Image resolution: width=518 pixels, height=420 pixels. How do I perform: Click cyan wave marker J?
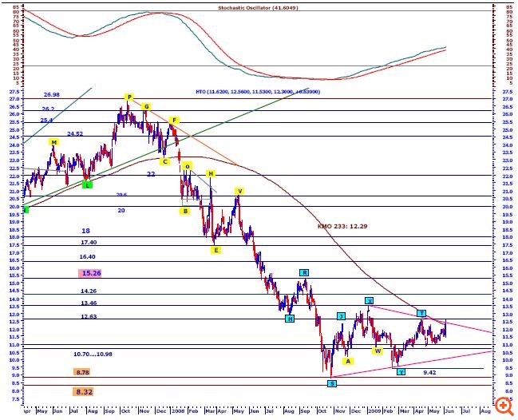(342, 316)
